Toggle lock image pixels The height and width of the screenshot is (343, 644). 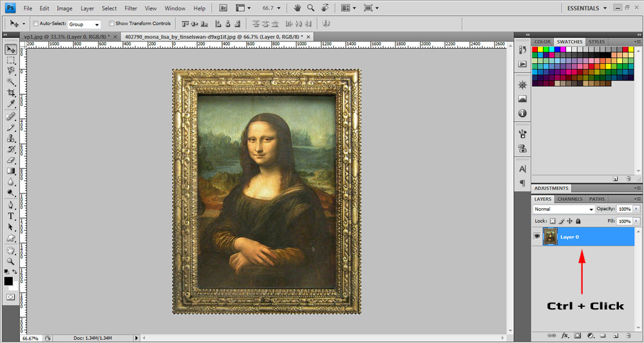pos(562,221)
